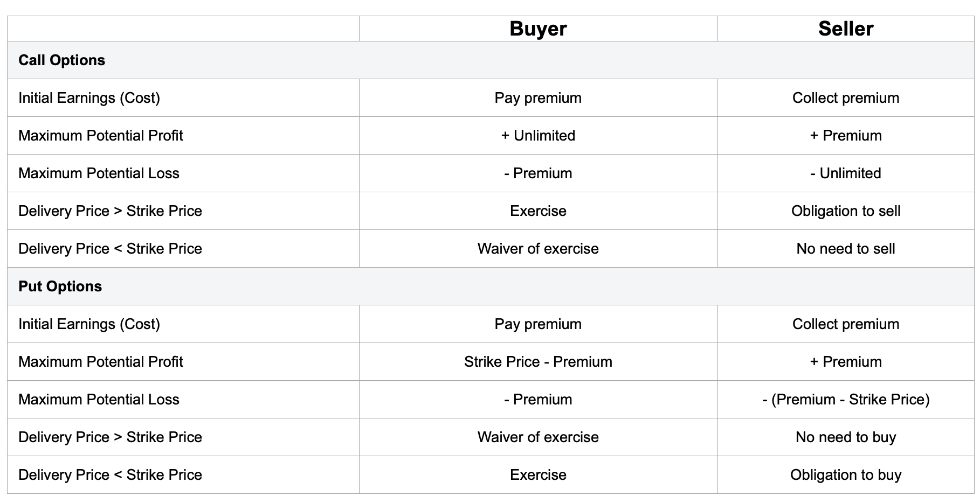Click the Seller column header
Viewport: 980px width, 503px height.
click(845, 29)
